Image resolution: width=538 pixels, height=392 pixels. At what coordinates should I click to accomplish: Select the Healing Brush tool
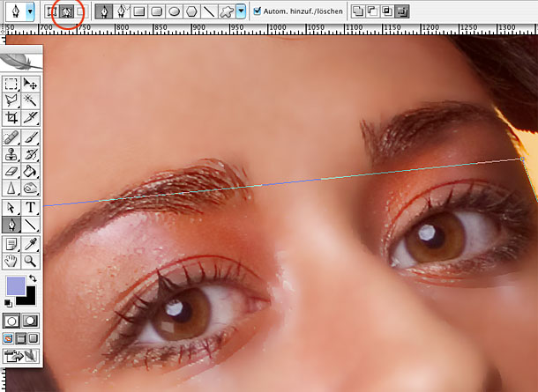[x=11, y=137]
